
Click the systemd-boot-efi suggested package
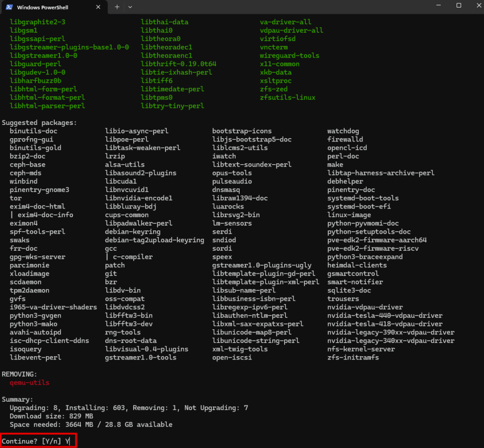[x=359, y=206]
